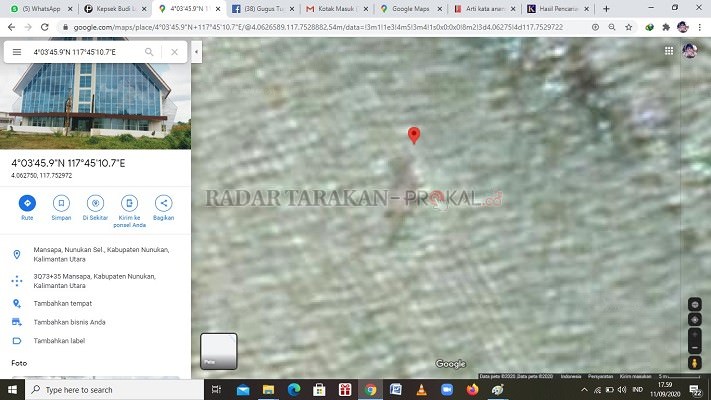Click Kirim ke ponsel Anda button
This screenshot has height=400, width=711.
click(129, 211)
